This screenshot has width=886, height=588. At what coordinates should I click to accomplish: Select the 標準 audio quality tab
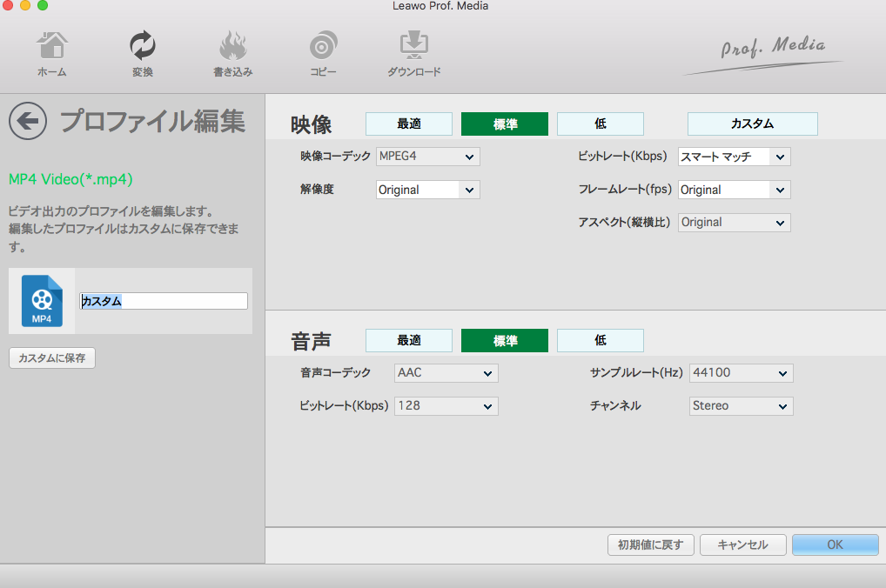(x=504, y=340)
